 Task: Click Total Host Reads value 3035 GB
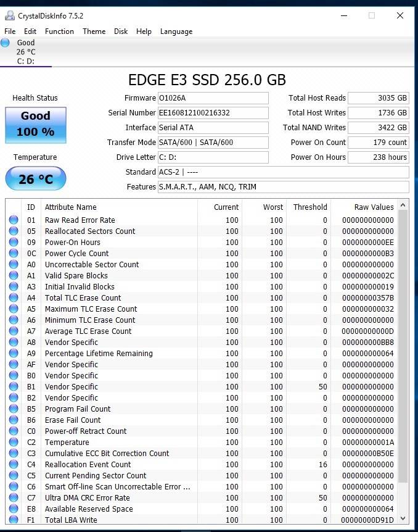point(379,98)
